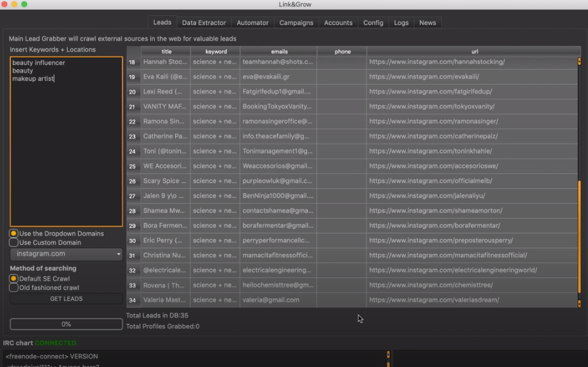
Task: Click the 0% progress bar
Action: (66, 324)
